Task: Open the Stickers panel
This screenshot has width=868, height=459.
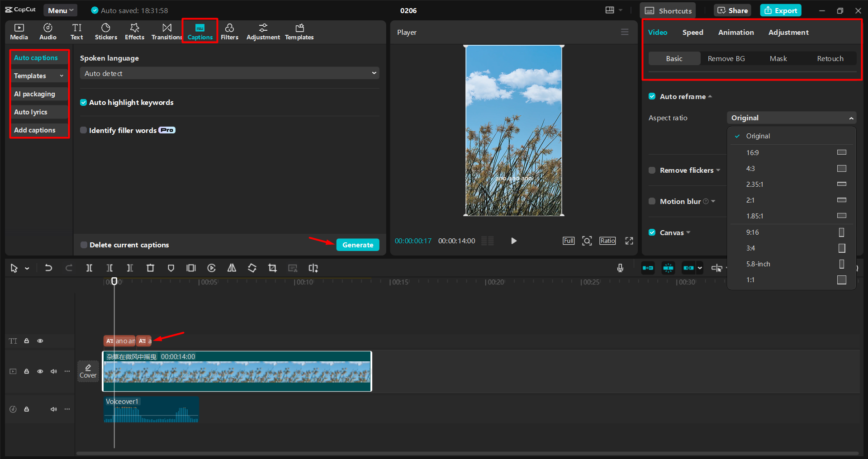Action: coord(106,31)
